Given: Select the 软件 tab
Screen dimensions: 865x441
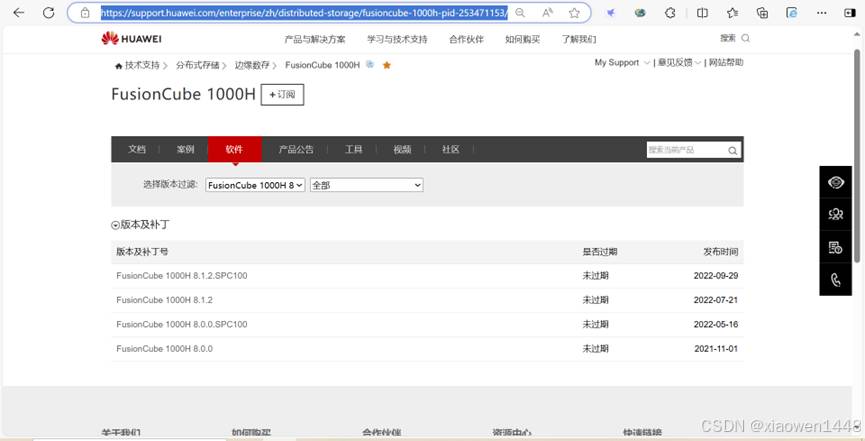Looking at the screenshot, I should (234, 149).
